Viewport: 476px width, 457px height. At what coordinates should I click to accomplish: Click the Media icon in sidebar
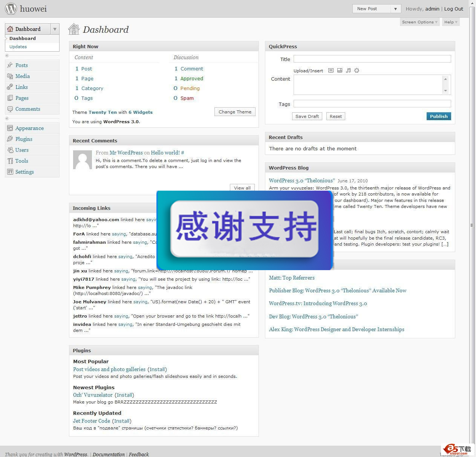[x=10, y=76]
